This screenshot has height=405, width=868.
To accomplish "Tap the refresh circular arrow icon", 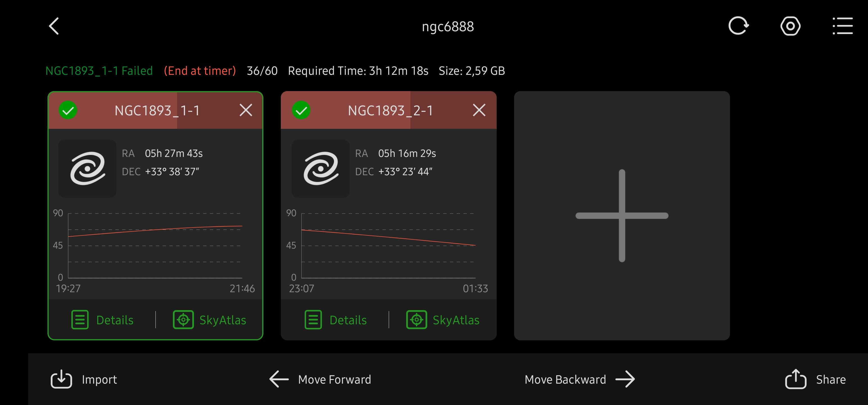I will click(x=738, y=26).
